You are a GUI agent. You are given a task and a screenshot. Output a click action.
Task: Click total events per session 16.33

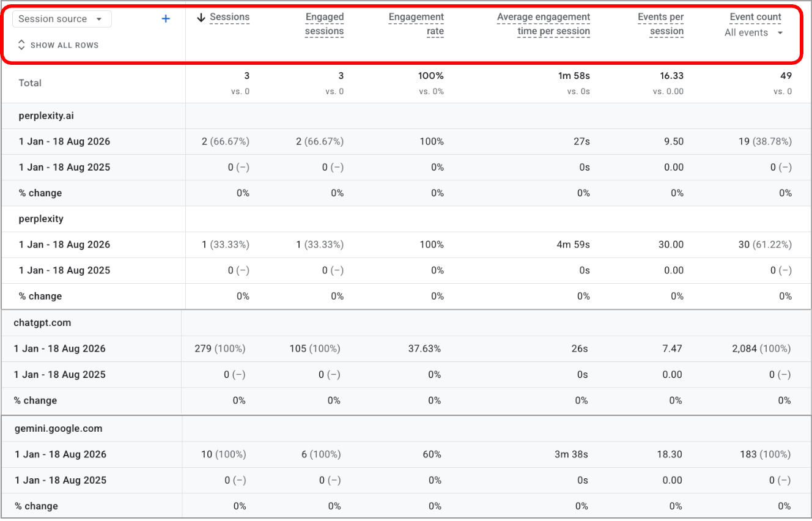tap(672, 76)
